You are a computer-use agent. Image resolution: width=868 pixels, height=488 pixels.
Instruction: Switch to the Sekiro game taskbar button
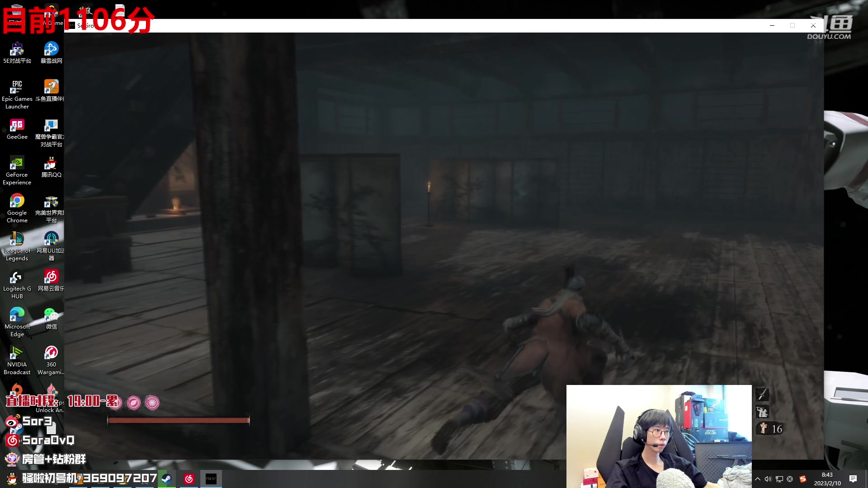click(211, 479)
